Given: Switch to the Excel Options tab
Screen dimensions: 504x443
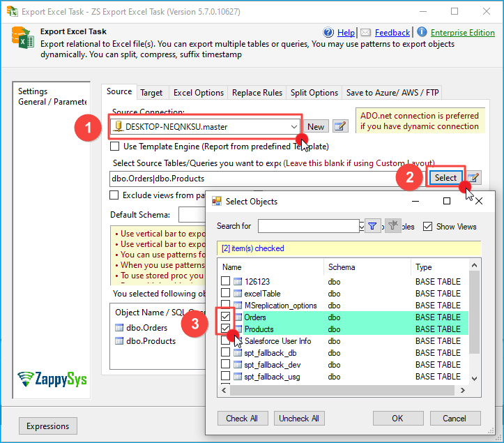Looking at the screenshot, I should tap(198, 93).
